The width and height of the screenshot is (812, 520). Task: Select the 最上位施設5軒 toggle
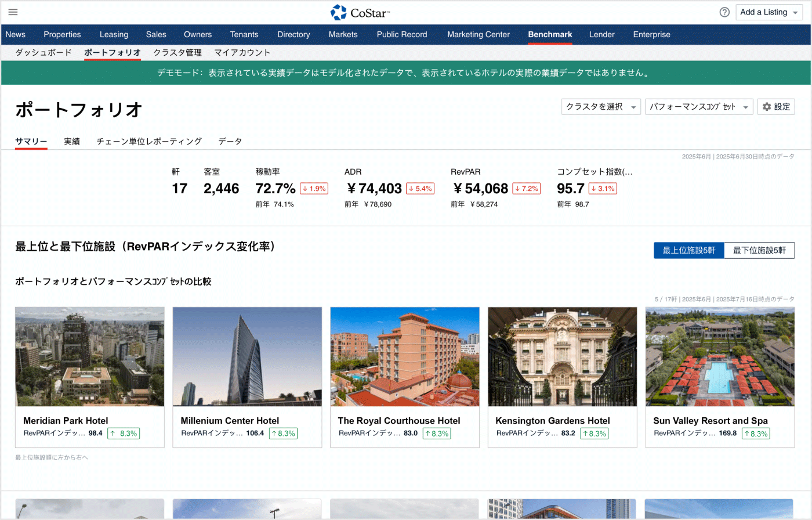tap(688, 250)
